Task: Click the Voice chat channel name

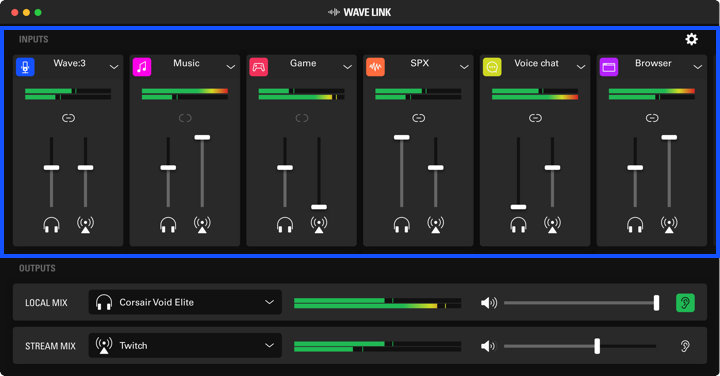Action: pos(536,63)
